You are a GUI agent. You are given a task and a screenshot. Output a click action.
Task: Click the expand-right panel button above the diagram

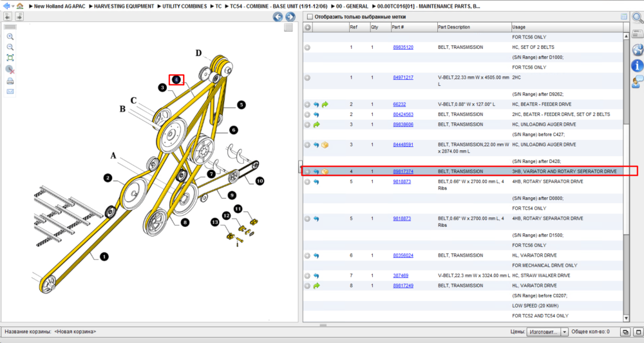coord(19,17)
